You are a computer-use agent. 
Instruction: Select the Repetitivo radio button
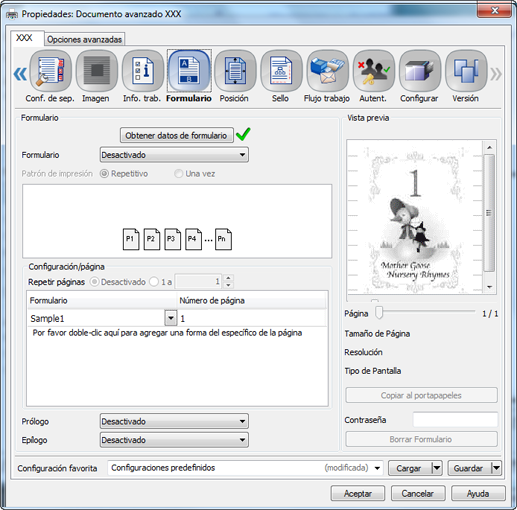tap(104, 174)
